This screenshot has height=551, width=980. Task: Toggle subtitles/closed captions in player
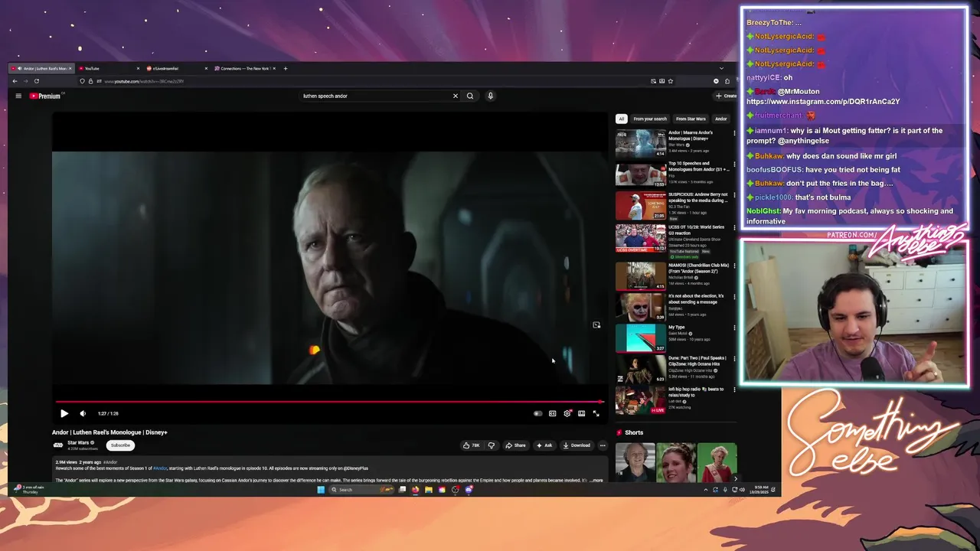pyautogui.click(x=552, y=413)
